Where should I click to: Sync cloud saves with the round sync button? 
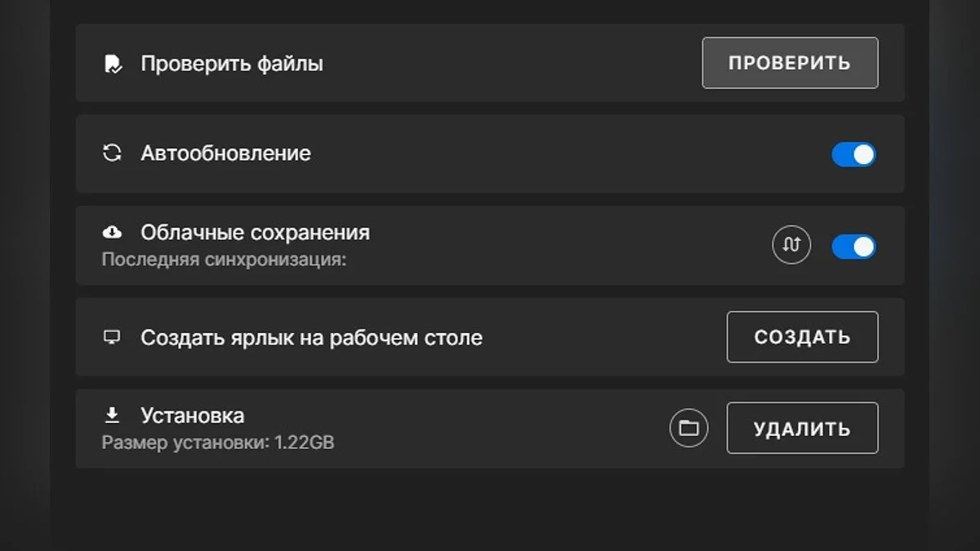click(x=791, y=245)
